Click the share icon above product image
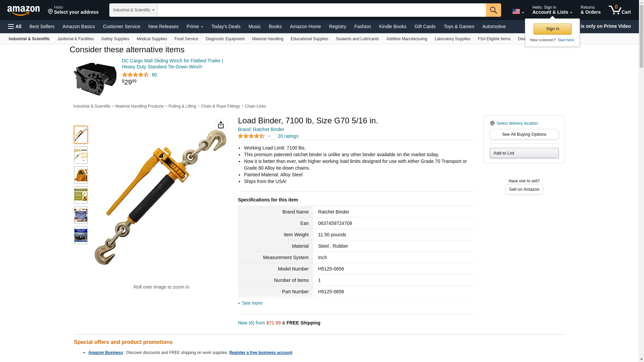The width and height of the screenshot is (644, 362). [221, 125]
